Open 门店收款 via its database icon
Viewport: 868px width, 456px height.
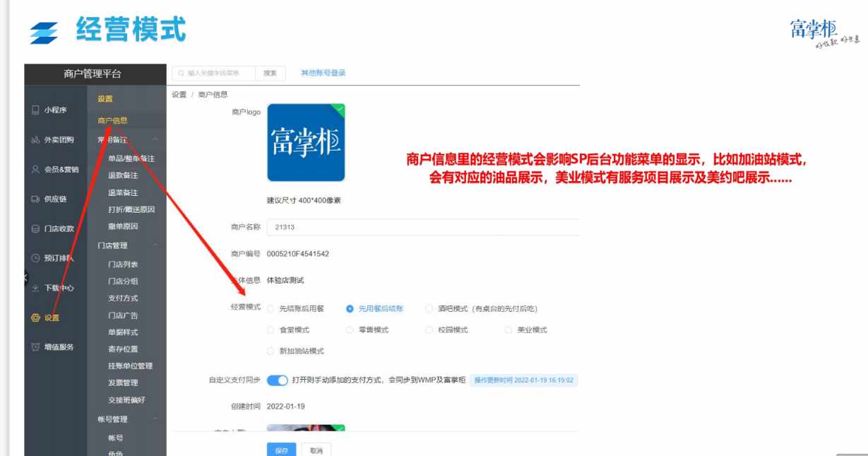point(35,228)
